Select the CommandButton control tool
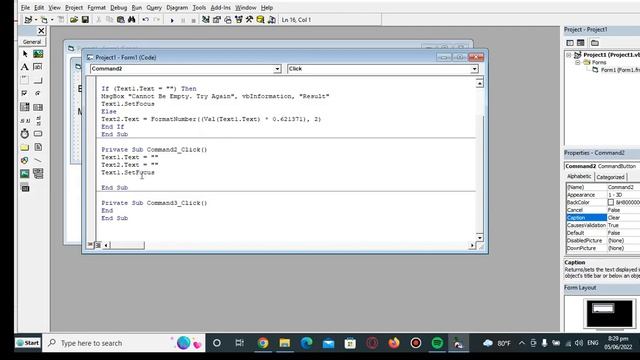The height and width of the screenshot is (360, 640). coord(38,80)
